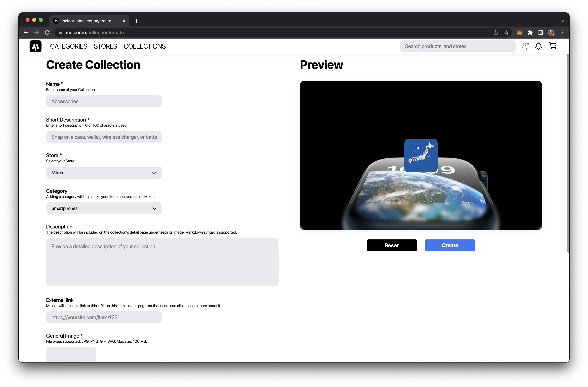Click the Short Description input field
The height and width of the screenshot is (387, 588).
[104, 137]
